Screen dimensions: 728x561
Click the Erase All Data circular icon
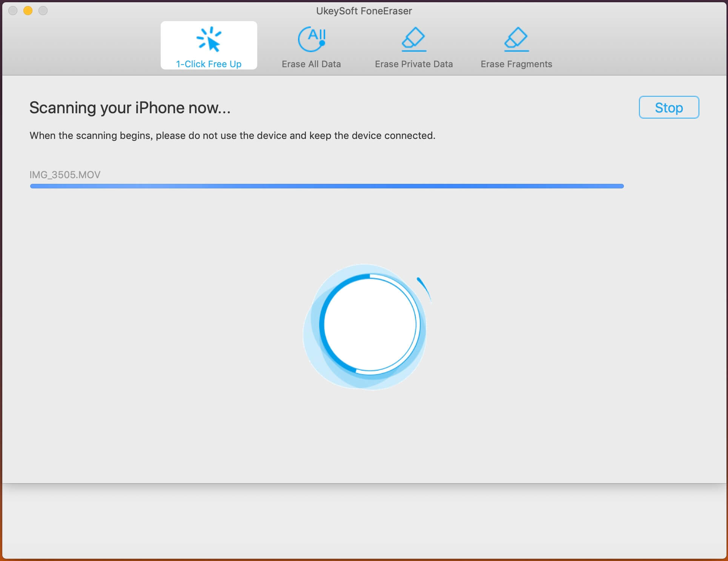311,39
